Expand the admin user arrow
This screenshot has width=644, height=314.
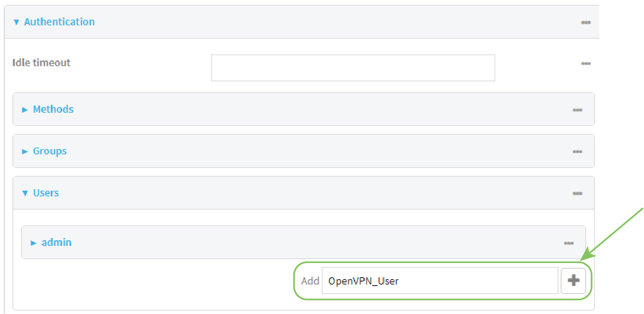pyautogui.click(x=34, y=243)
